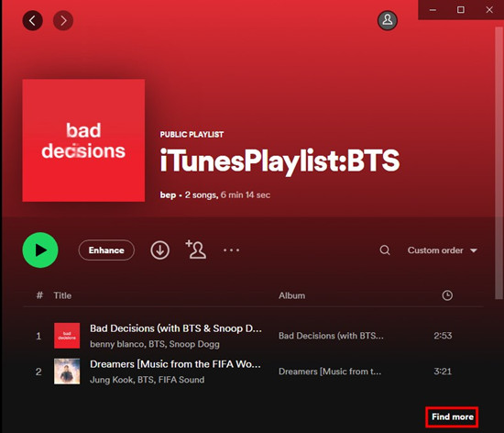Expand the Custom order sort dropdown
The image size is (504, 433).
443,250
